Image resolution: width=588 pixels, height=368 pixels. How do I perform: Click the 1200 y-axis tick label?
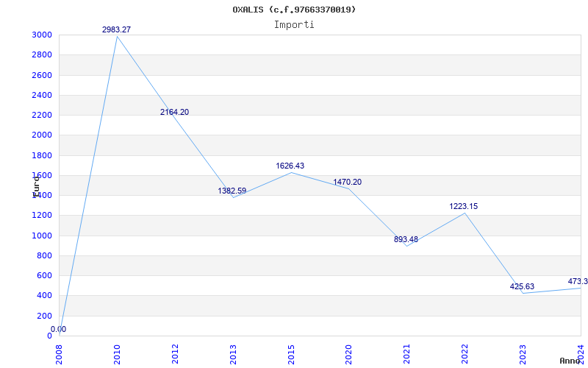(x=43, y=216)
